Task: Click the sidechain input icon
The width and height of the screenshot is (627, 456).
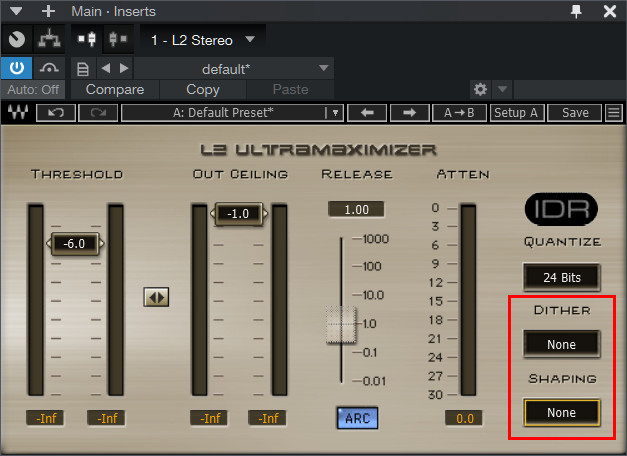Action: (x=87, y=39)
